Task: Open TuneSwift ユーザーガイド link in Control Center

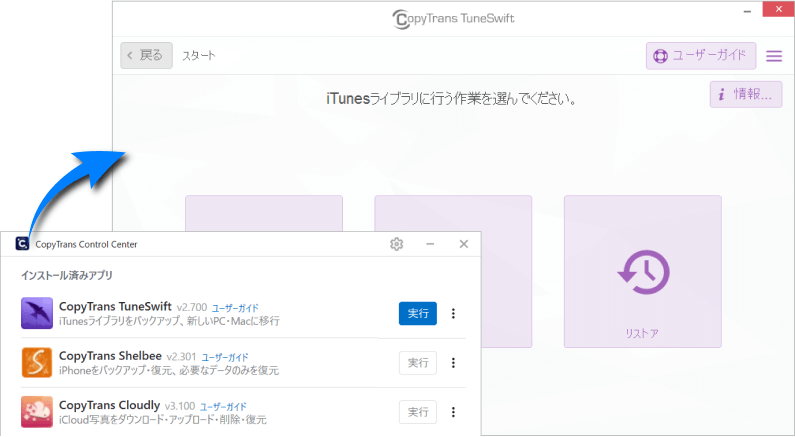Action: [235, 308]
